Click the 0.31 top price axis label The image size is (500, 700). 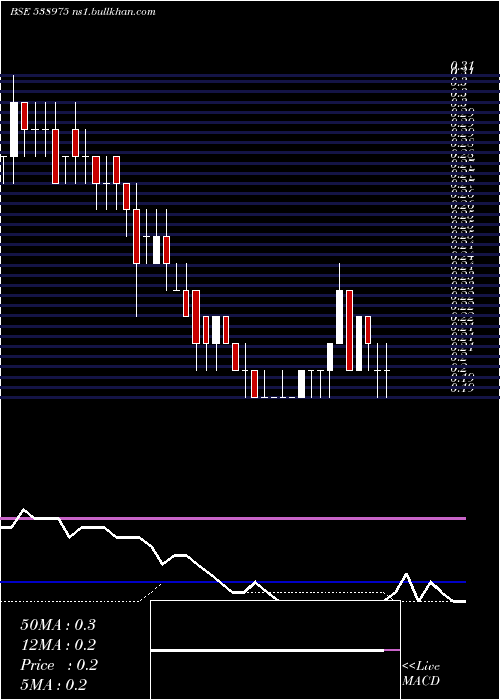[x=462, y=67]
